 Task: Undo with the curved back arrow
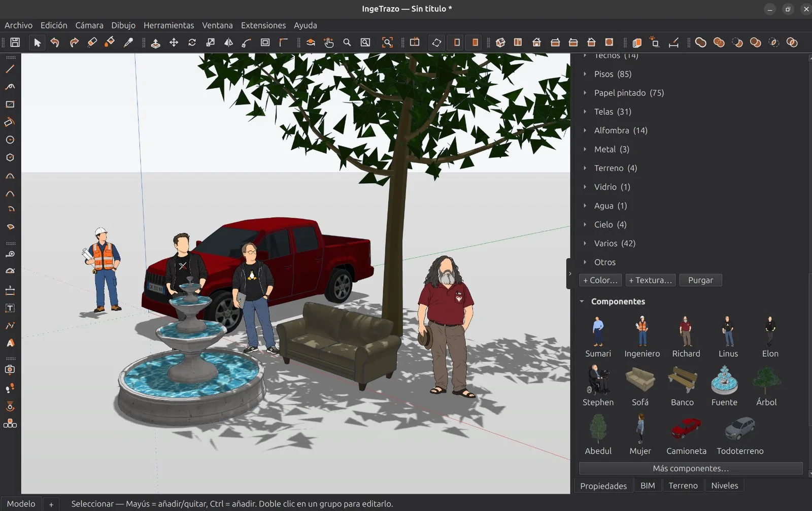(x=55, y=43)
